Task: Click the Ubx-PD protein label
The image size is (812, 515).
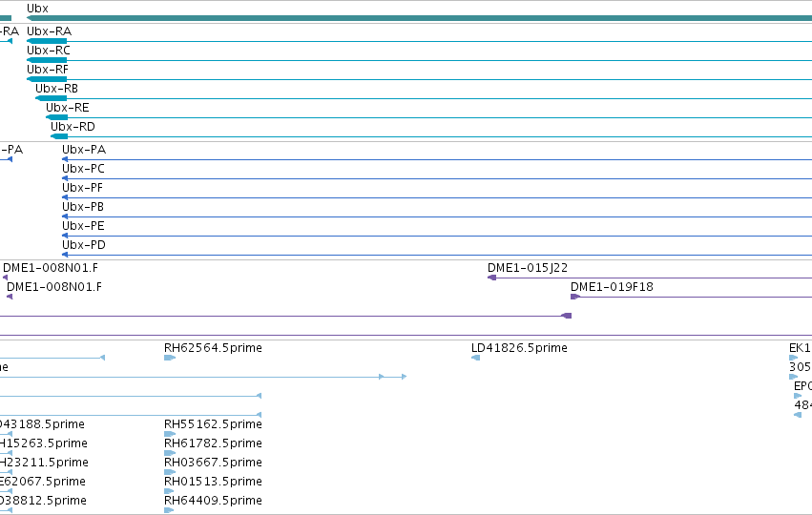Action: click(84, 245)
